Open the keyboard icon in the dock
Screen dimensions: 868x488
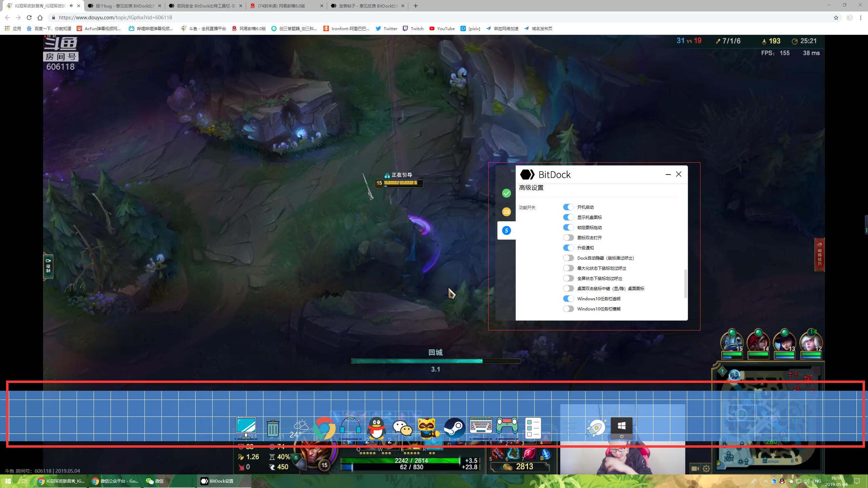coord(481,426)
